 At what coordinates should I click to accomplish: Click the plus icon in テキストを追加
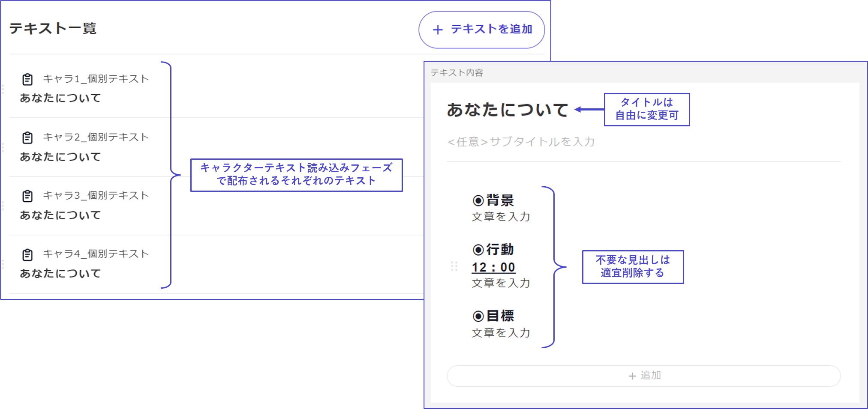438,30
